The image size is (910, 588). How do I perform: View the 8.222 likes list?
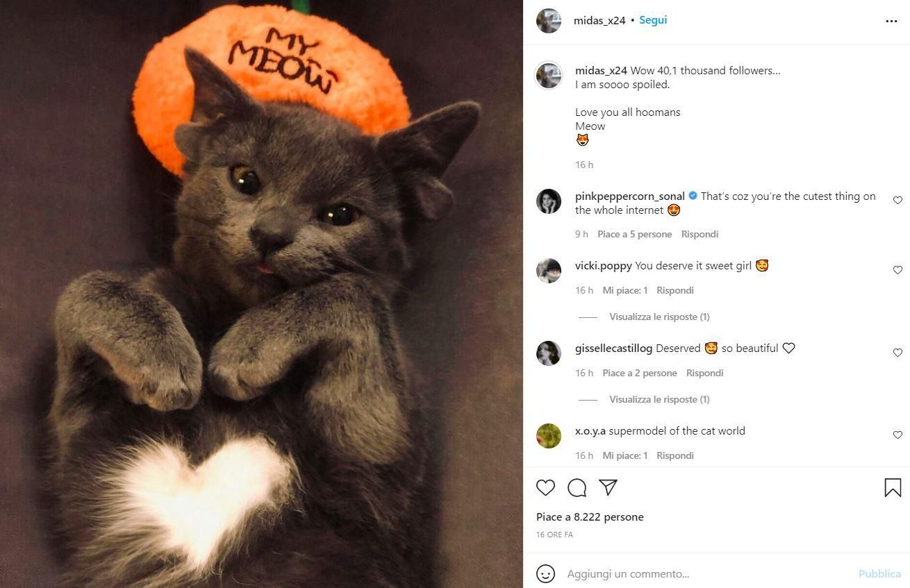tap(590, 516)
